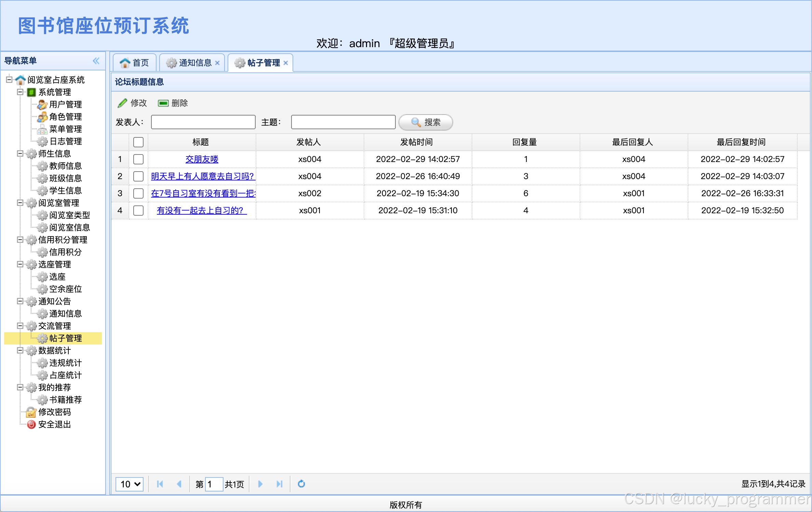
Task: Collapse the 数据统计 tree node
Action: click(x=20, y=350)
